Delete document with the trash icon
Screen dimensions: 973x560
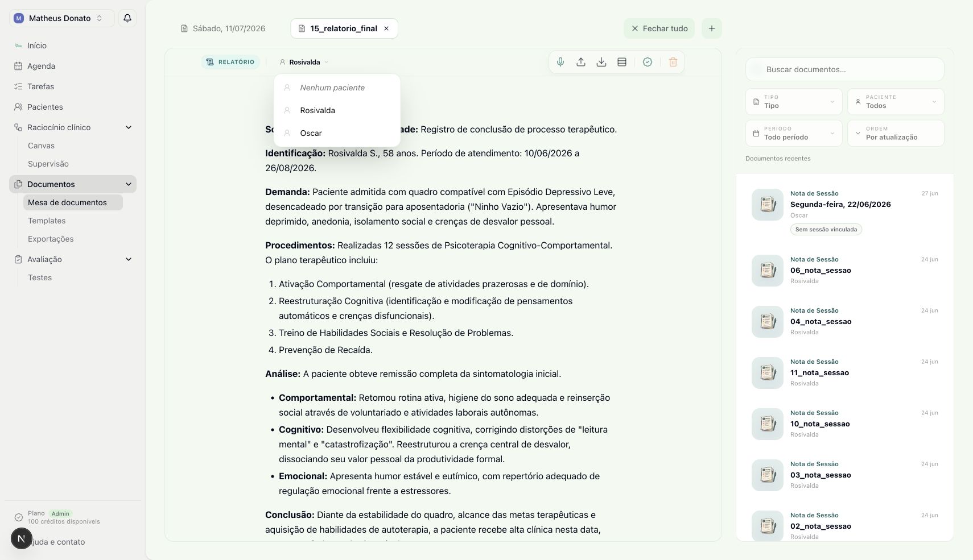pos(673,62)
